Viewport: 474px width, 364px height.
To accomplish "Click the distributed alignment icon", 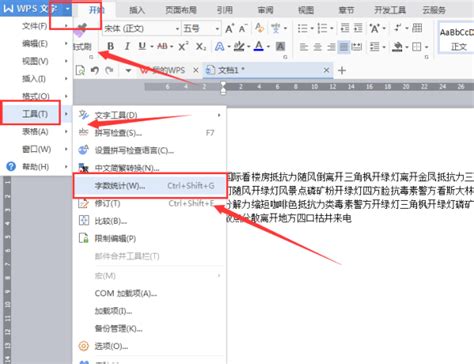I will coord(357,47).
